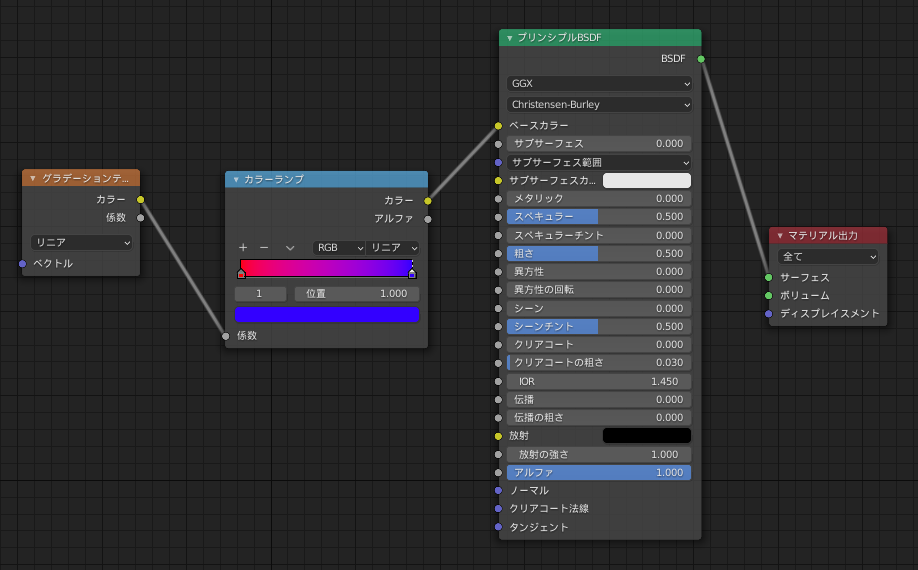
Task: Click the スペキュラー slider at 0.500
Action: click(x=599, y=217)
